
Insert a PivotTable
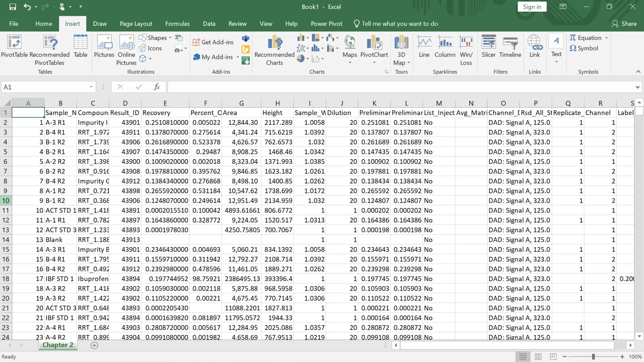pyautogui.click(x=14, y=48)
